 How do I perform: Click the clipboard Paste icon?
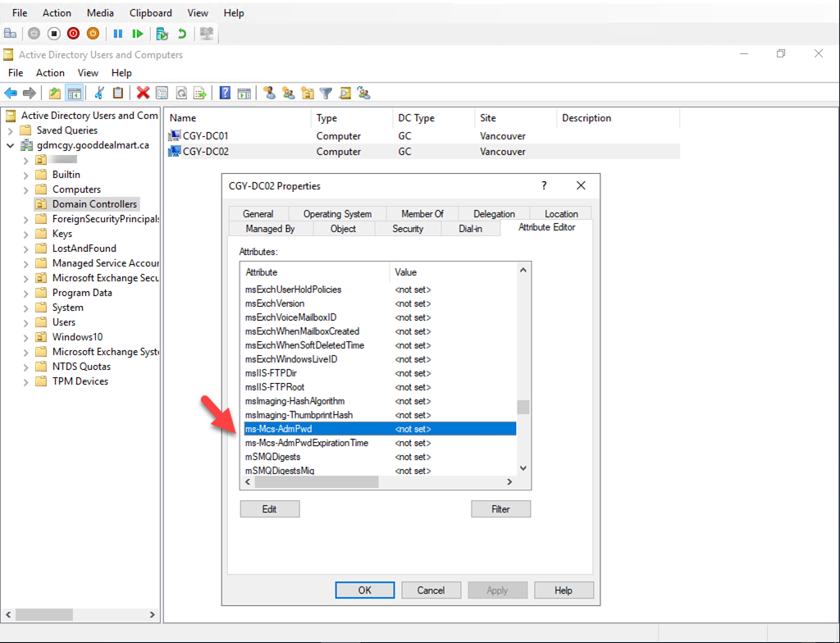(118, 93)
